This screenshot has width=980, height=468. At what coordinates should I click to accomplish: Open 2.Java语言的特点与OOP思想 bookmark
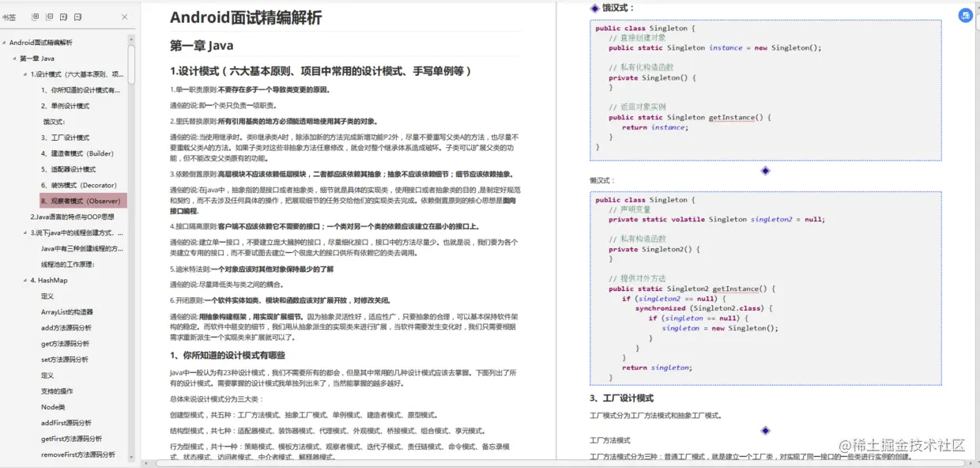pyautogui.click(x=73, y=217)
